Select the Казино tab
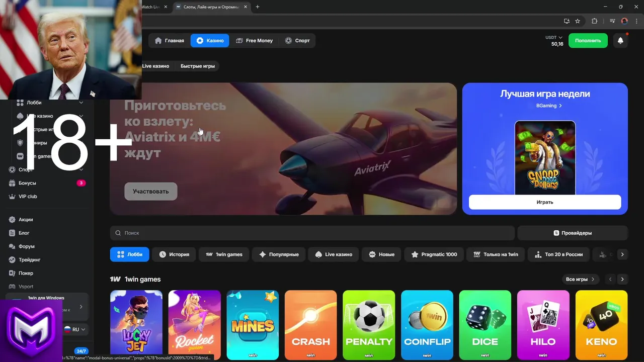The width and height of the screenshot is (644, 362). [x=210, y=41]
